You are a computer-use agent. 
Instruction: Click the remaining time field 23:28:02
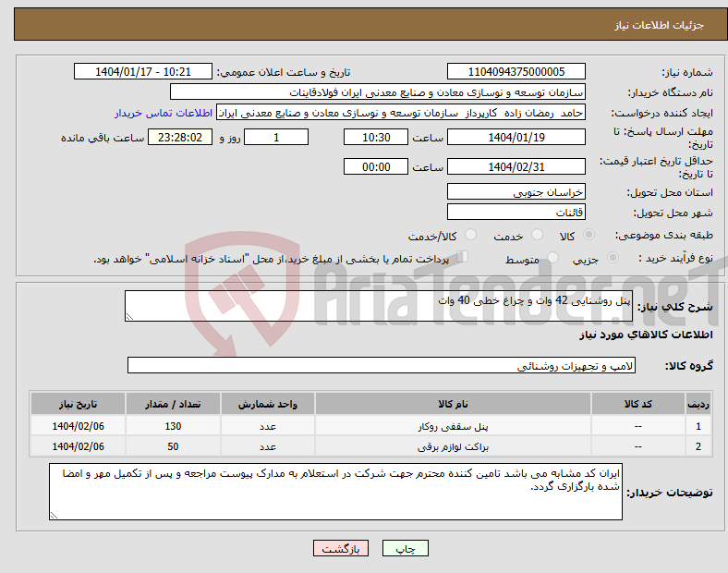tap(180, 137)
